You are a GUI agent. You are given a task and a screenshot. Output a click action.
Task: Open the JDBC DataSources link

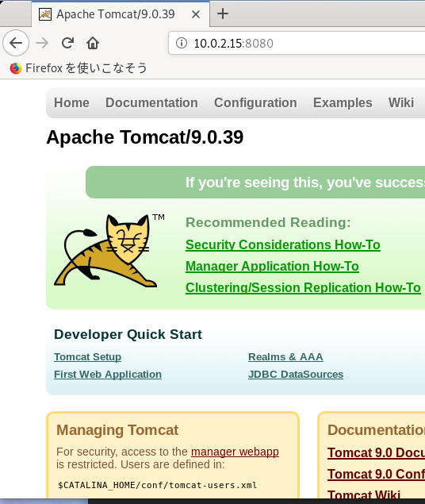296,375
